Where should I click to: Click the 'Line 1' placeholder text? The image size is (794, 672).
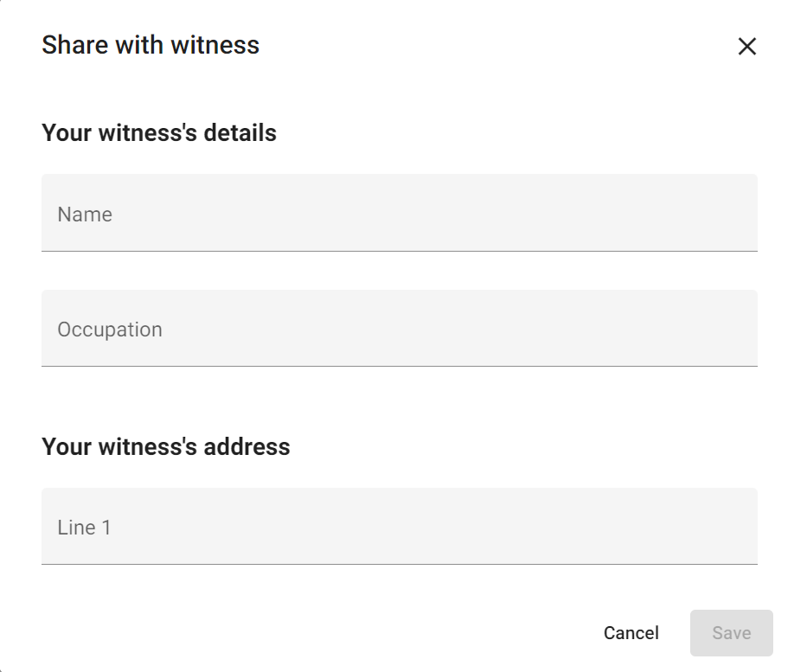coord(84,528)
